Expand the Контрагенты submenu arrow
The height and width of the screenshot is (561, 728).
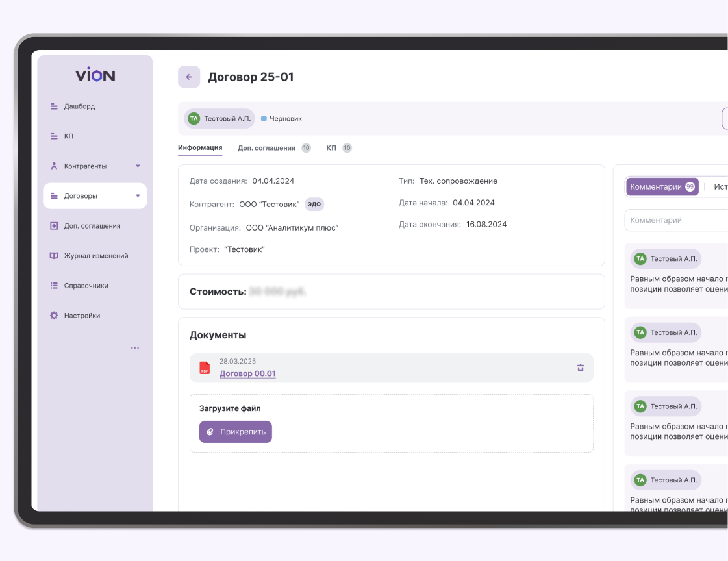(x=138, y=166)
